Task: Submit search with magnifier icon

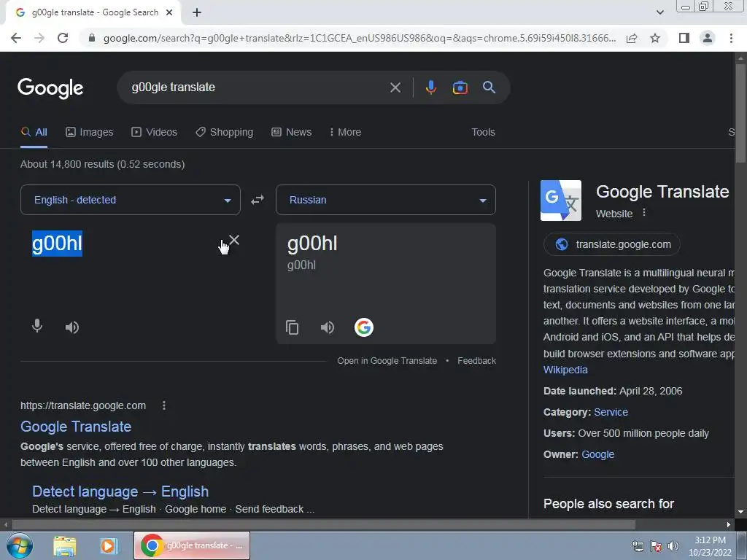Action: click(489, 87)
